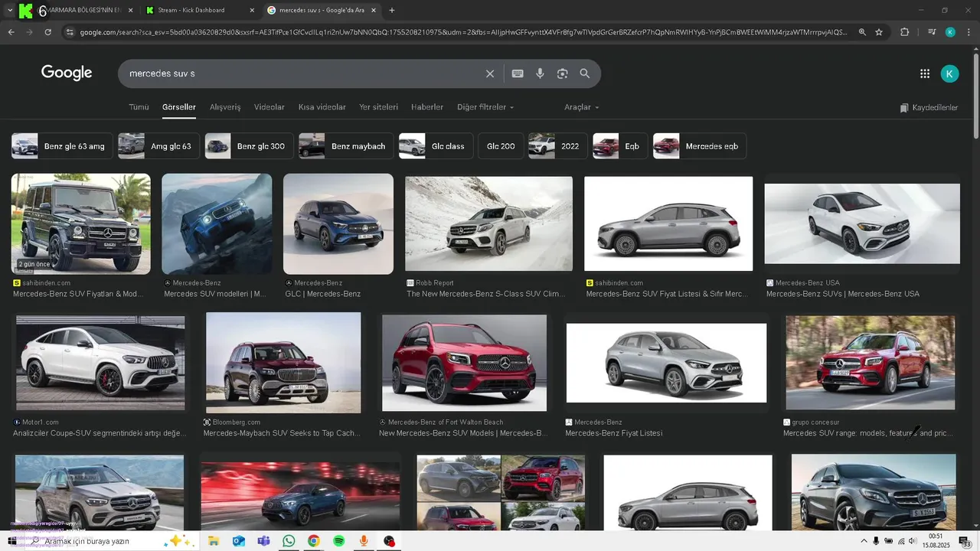Click the browser address bar URL
980x551 pixels.
coord(463,32)
